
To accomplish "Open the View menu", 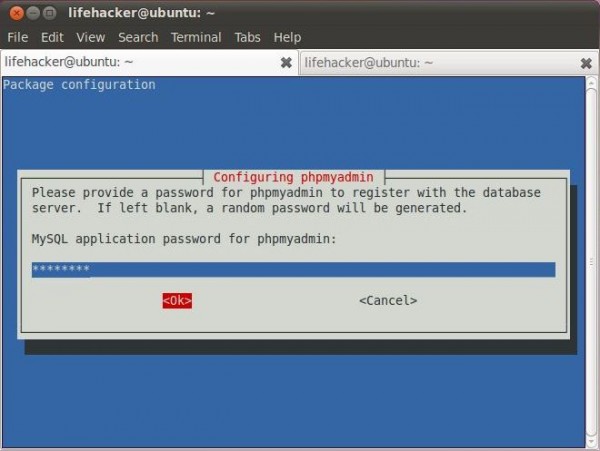I will [90, 37].
